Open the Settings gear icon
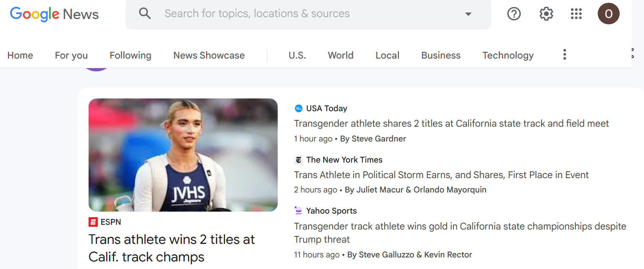Screen dimensions: 644x269 [546, 14]
